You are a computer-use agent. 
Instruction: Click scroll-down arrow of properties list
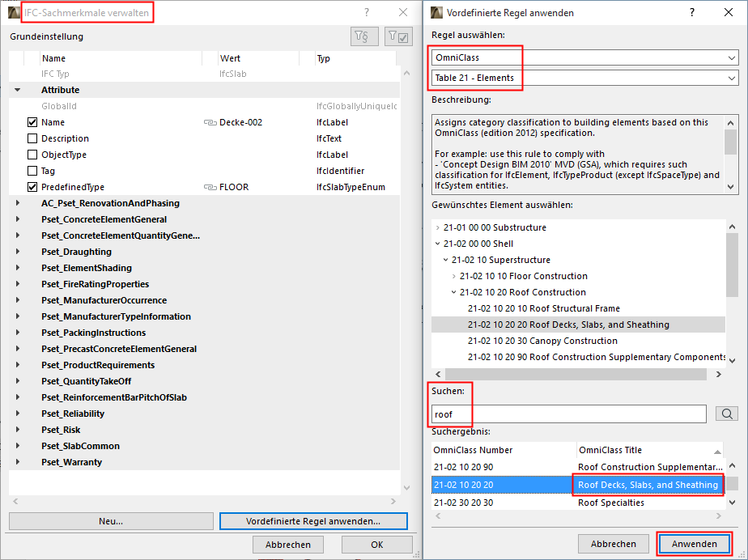[406, 487]
